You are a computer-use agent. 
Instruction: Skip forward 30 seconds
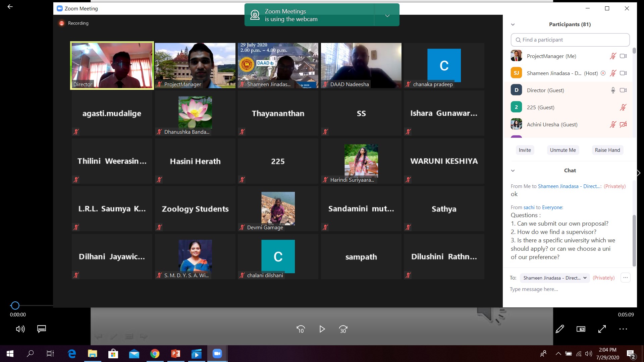pyautogui.click(x=343, y=329)
